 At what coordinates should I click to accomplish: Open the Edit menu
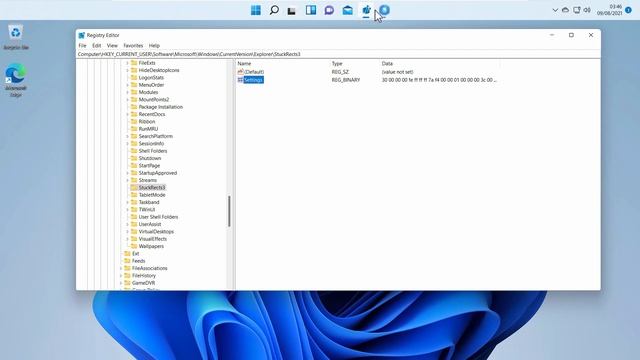pos(96,46)
